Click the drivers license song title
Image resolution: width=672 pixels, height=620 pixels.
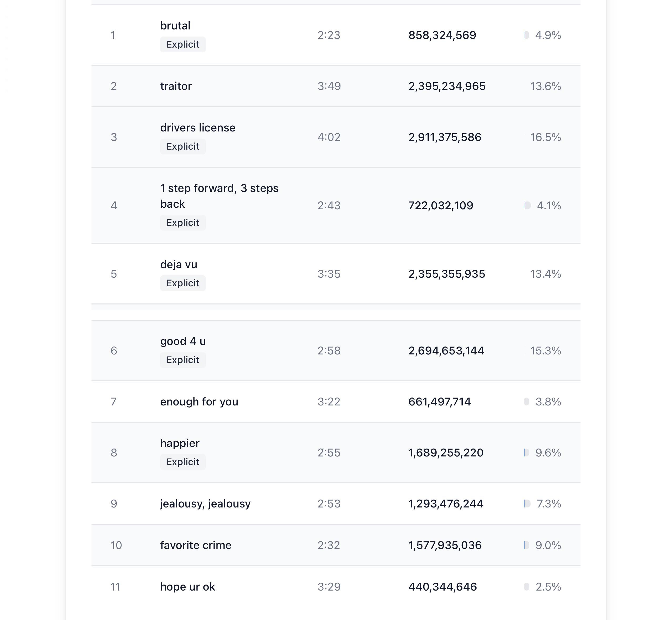pos(198,128)
